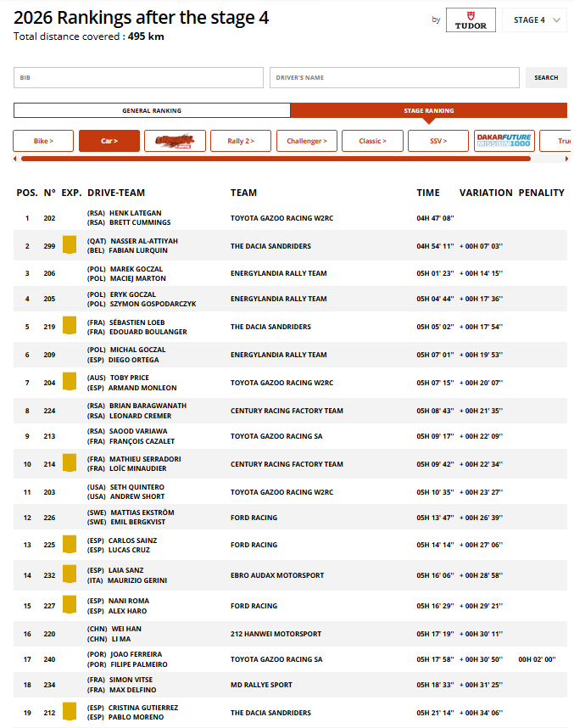This screenshot has height=728, width=574.
Task: Click the right scroll arrow of category bar
Action: click(x=566, y=159)
